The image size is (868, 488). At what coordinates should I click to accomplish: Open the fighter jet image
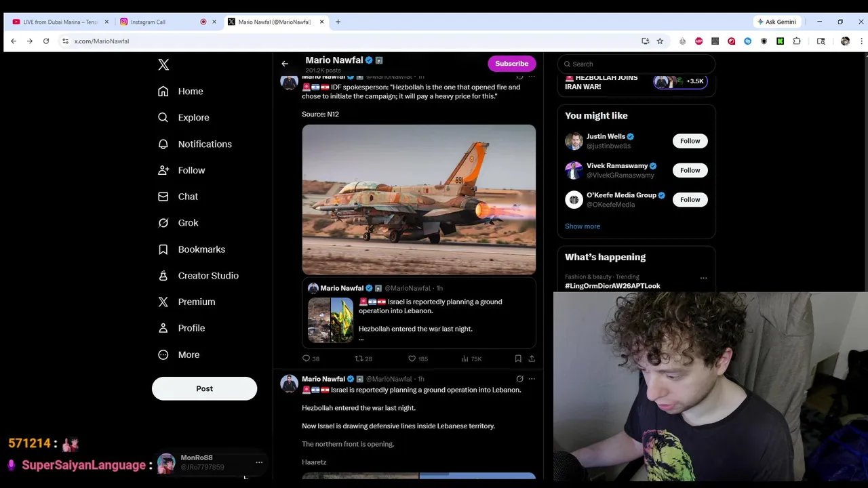tap(418, 200)
